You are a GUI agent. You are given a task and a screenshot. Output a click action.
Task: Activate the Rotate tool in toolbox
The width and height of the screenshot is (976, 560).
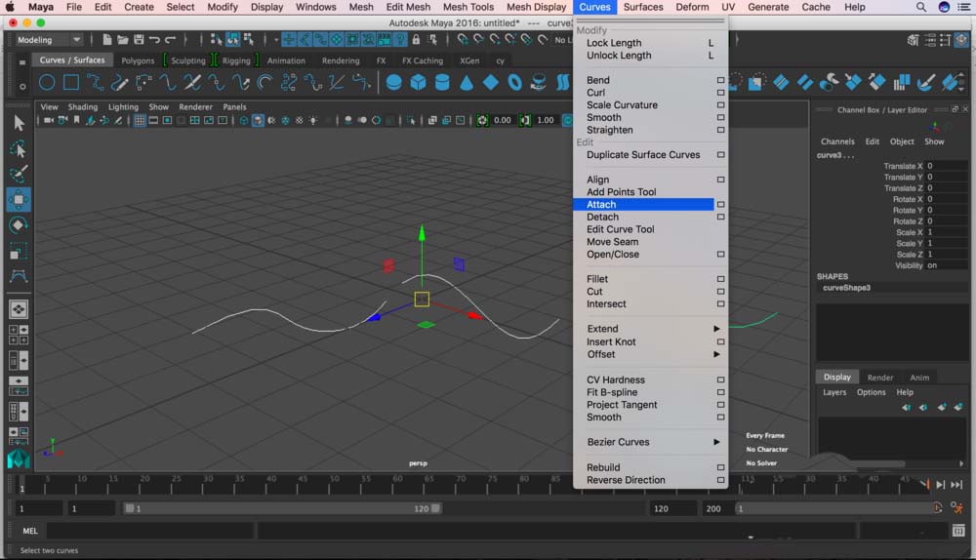pos(19,225)
